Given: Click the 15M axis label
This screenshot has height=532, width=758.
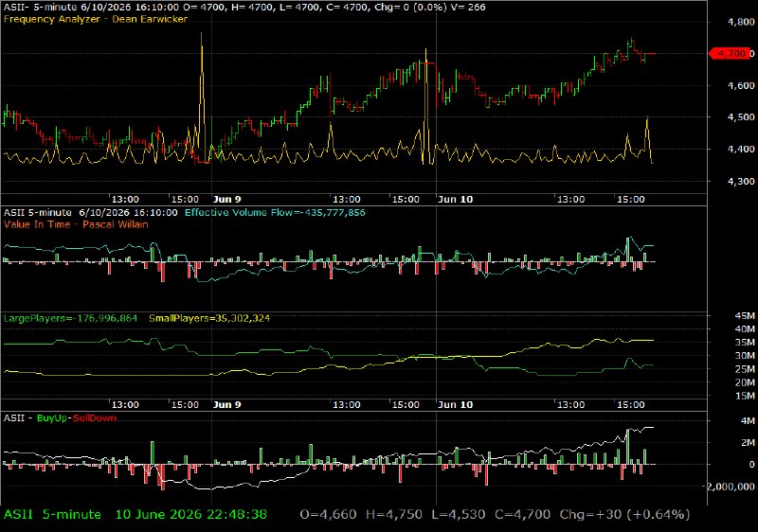Looking at the screenshot, I should (x=745, y=396).
